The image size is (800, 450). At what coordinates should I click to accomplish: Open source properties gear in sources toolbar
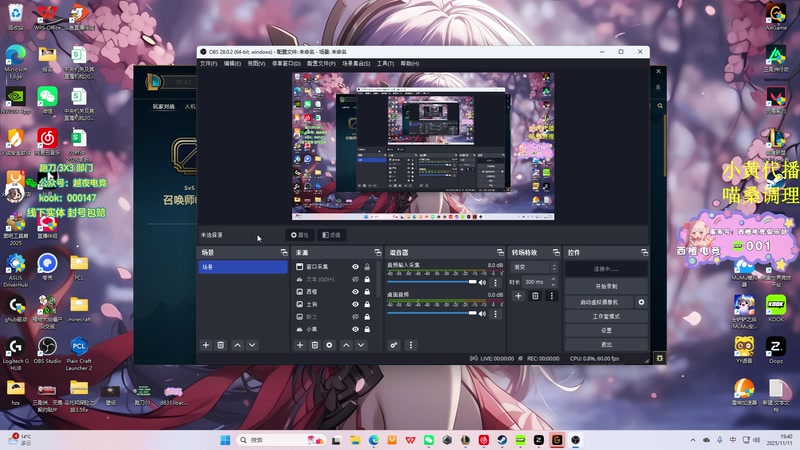tap(330, 345)
